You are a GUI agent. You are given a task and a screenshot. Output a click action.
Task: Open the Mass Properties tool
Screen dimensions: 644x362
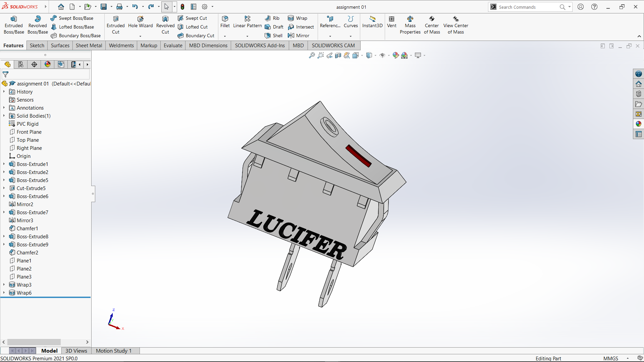click(x=410, y=25)
